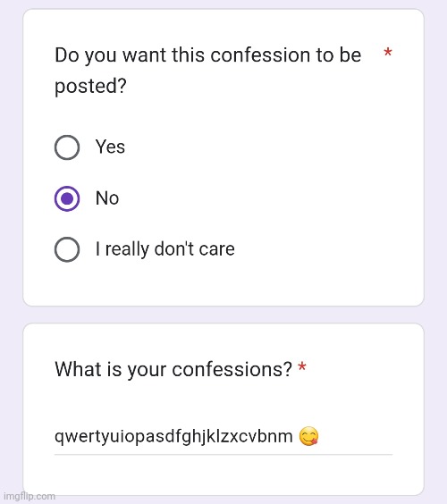Click the blank space right of the "Yes" option

click(x=257, y=147)
